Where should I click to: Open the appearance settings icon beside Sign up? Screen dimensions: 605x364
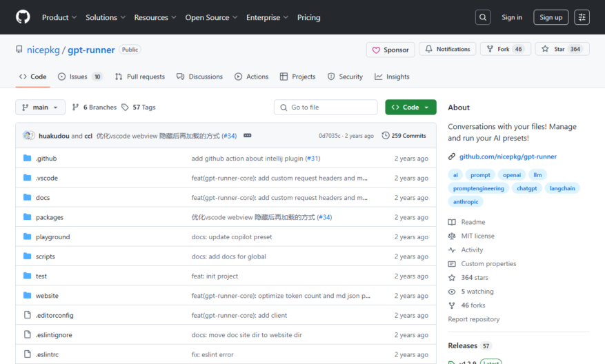pos(582,17)
